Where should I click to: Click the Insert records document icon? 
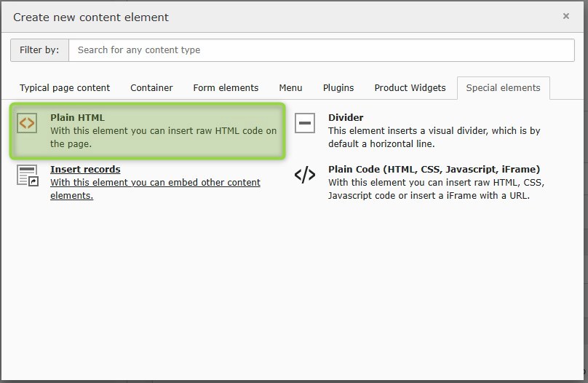pos(27,175)
